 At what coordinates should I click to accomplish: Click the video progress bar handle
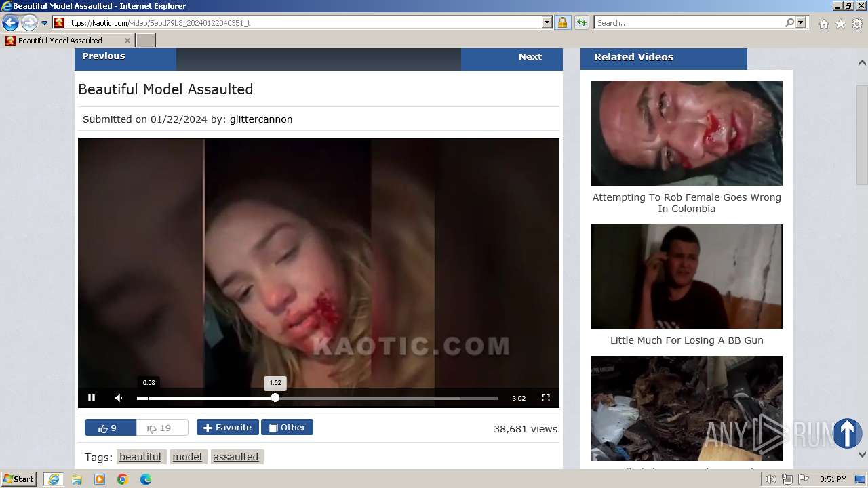(x=275, y=398)
